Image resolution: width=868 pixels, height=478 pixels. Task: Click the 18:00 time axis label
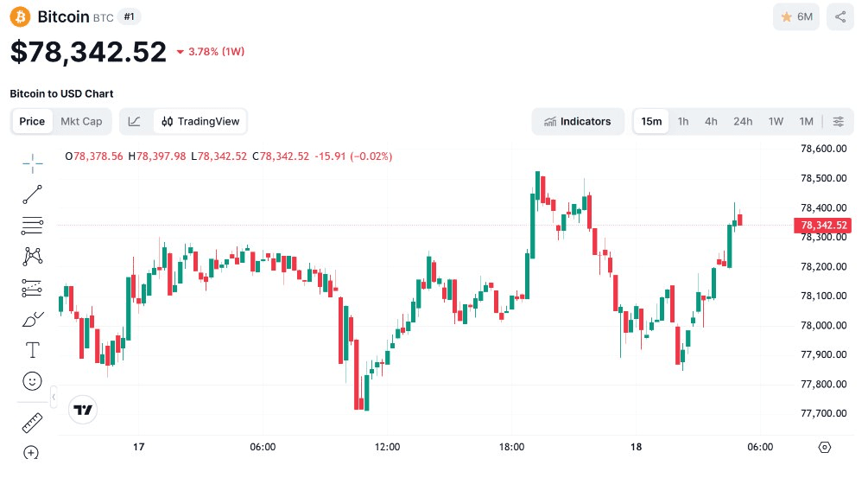coord(511,447)
